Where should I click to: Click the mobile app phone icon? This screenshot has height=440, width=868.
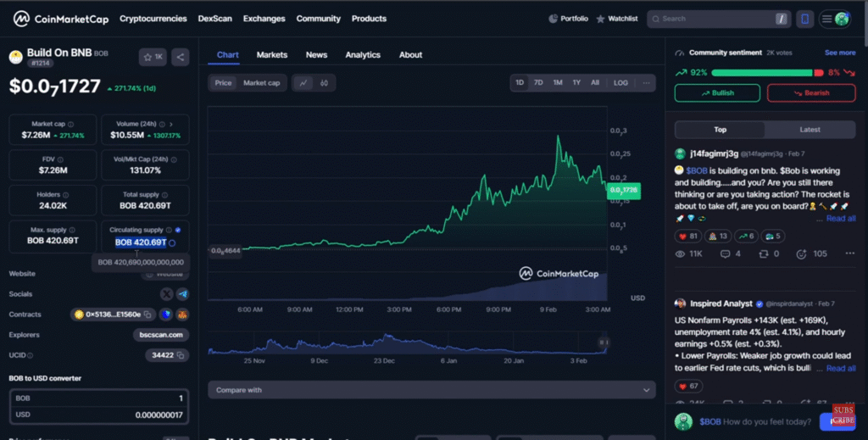click(805, 19)
